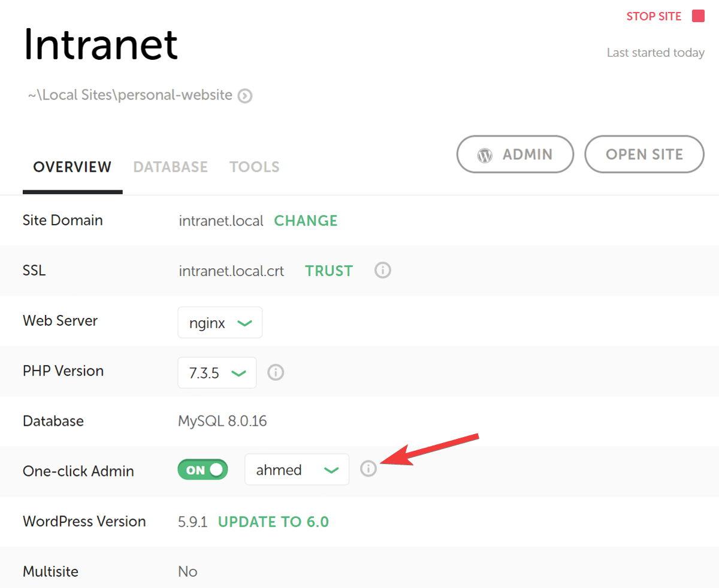Click the red Stop Site square icon
The image size is (719, 588).
[x=698, y=16]
